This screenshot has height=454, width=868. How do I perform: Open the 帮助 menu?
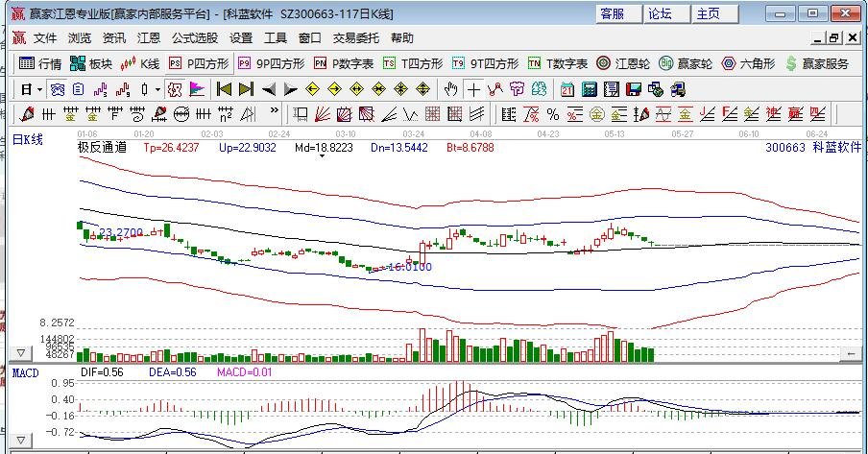click(x=402, y=38)
